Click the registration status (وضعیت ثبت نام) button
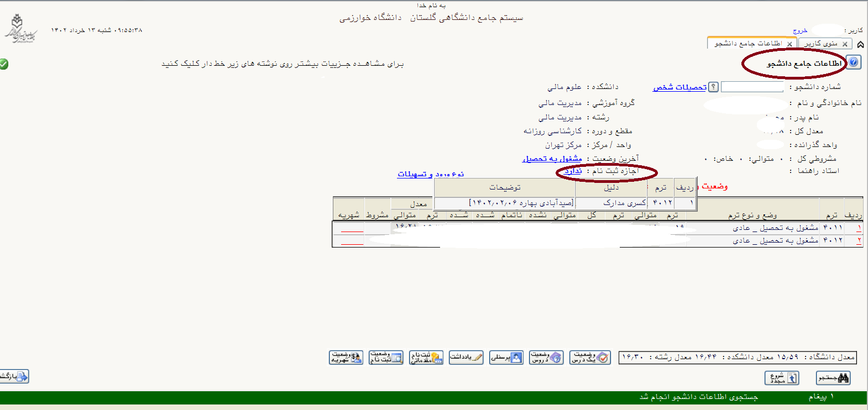The height and width of the screenshot is (410, 868). click(386, 358)
